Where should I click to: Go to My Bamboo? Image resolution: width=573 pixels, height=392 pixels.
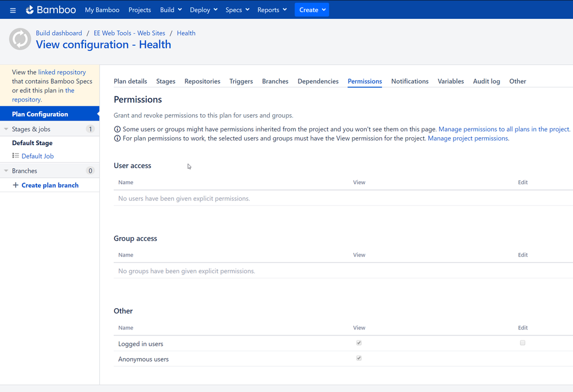pos(102,10)
